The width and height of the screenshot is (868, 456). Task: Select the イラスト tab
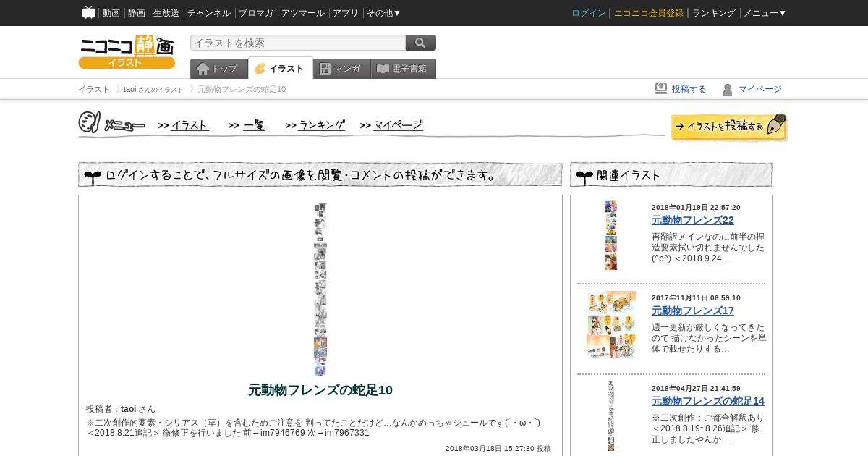tap(281, 68)
